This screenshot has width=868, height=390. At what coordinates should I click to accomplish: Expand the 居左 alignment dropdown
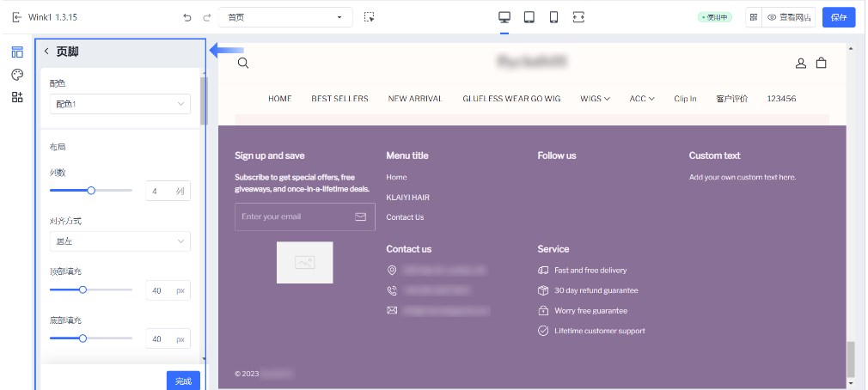120,241
